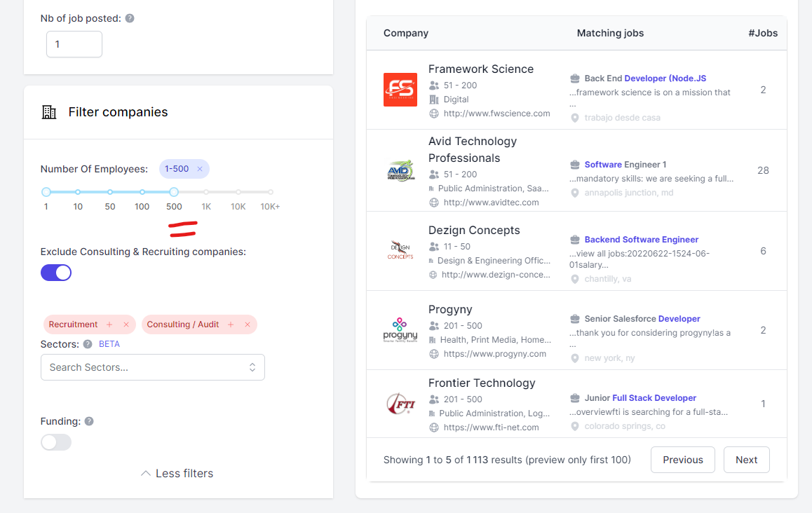
Task: Click the Framework Science company logo
Action: [x=400, y=90]
